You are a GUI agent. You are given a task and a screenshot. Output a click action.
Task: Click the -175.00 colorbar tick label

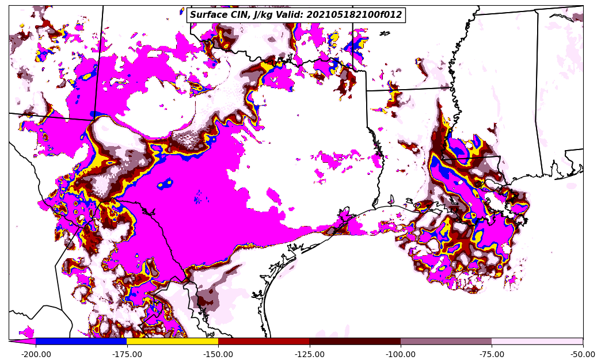(x=127, y=354)
